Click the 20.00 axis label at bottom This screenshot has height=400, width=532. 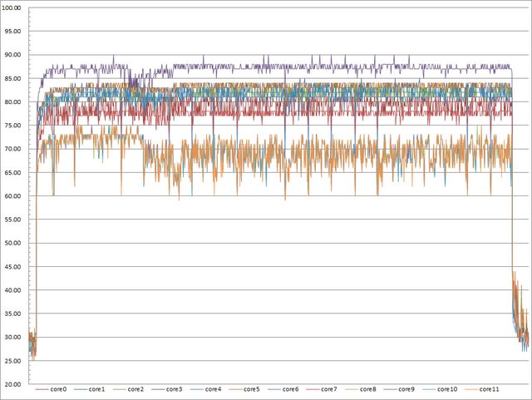pyautogui.click(x=13, y=384)
